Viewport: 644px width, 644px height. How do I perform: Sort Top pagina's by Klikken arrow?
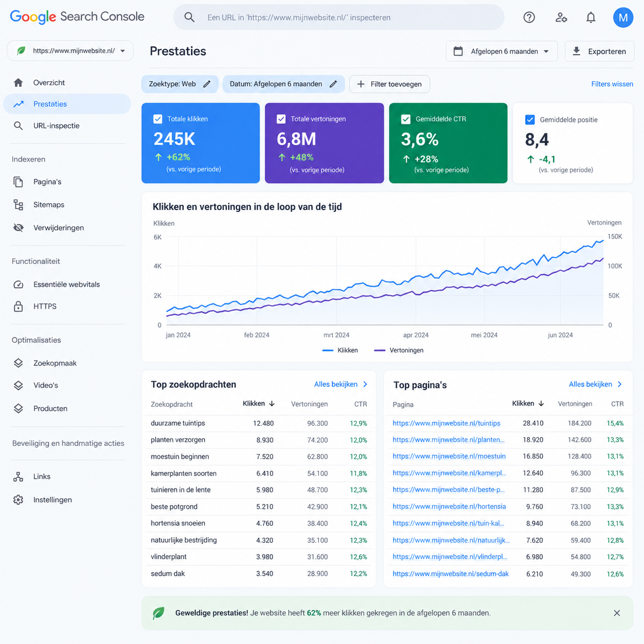coord(541,404)
